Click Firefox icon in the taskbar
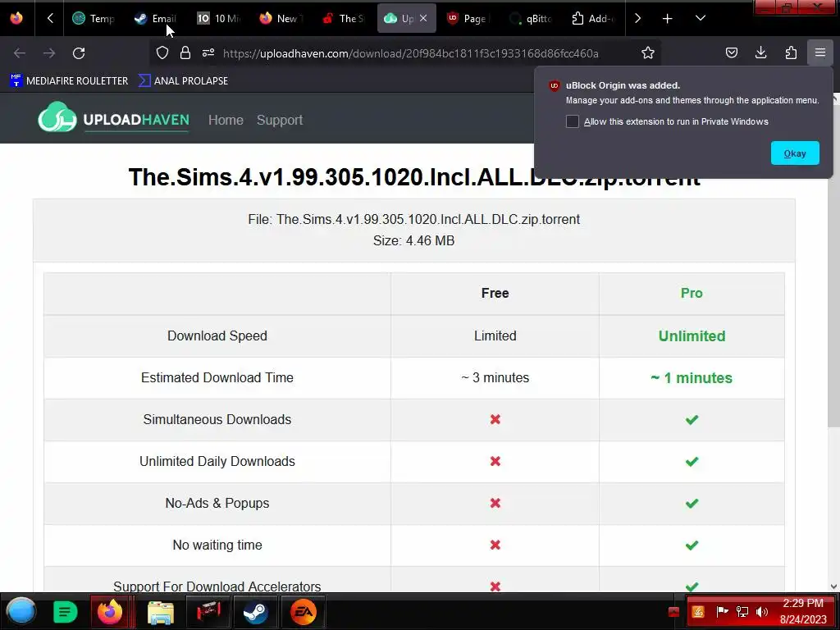 pos(110,611)
